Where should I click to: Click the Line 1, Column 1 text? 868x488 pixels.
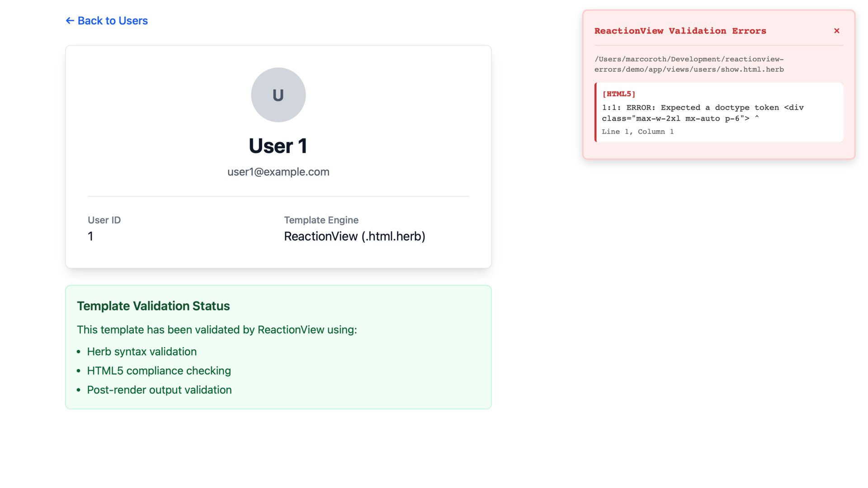click(x=637, y=131)
